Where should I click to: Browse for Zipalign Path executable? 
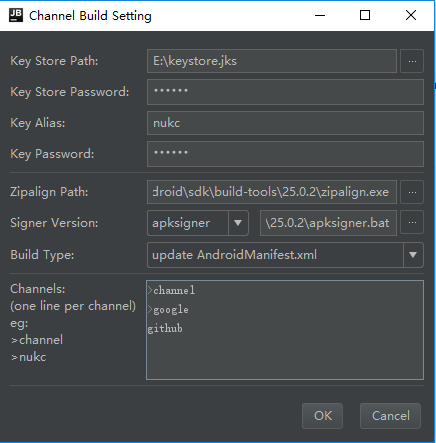click(x=412, y=192)
